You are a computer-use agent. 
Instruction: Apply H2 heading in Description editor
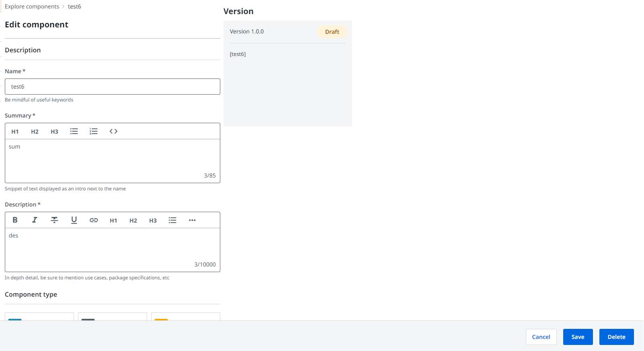[x=133, y=221]
